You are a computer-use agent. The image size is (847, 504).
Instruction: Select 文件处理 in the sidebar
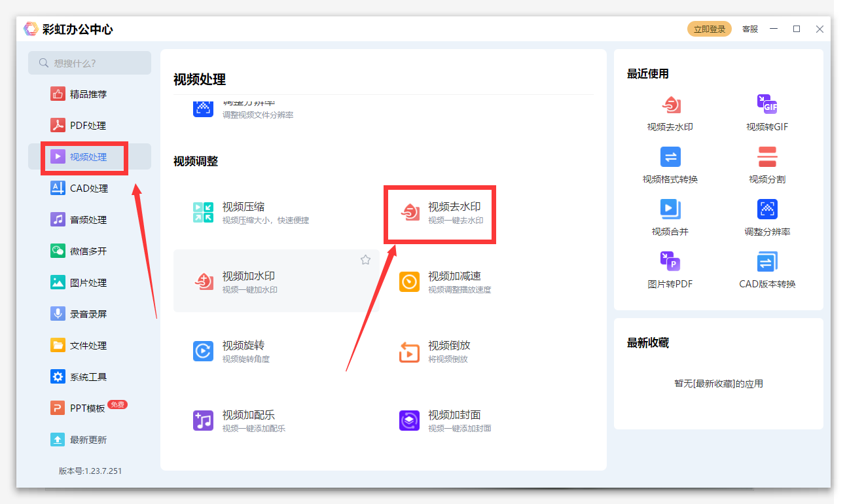(90, 346)
